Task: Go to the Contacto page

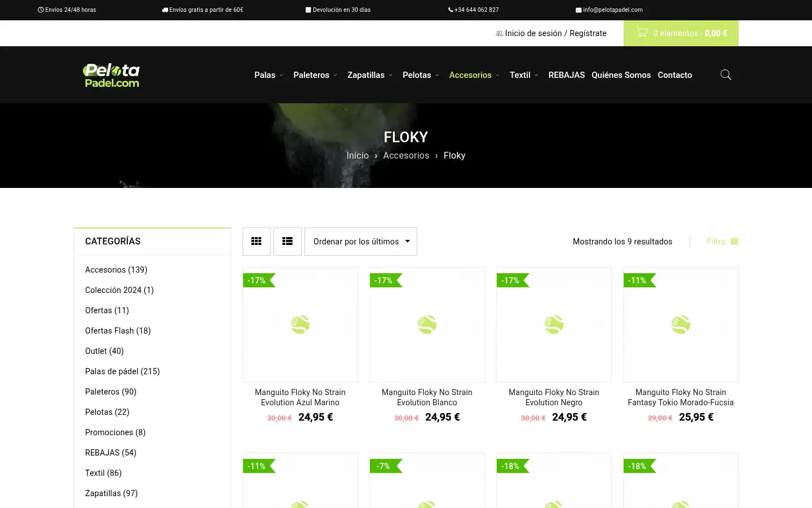Action: click(675, 75)
